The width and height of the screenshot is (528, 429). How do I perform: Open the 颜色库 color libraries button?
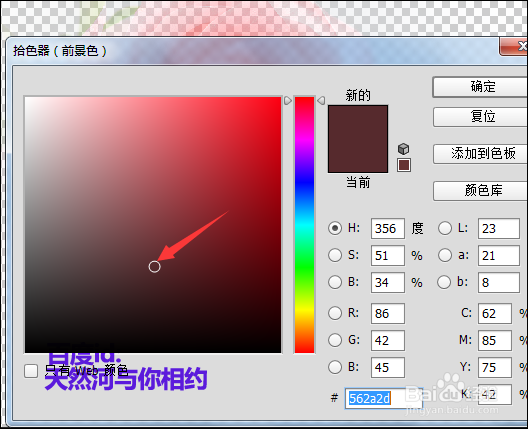click(481, 191)
